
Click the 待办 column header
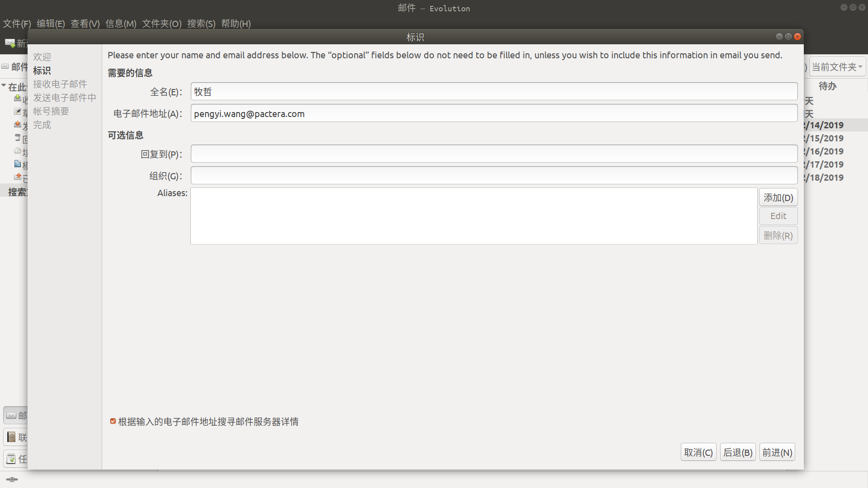[x=828, y=86]
